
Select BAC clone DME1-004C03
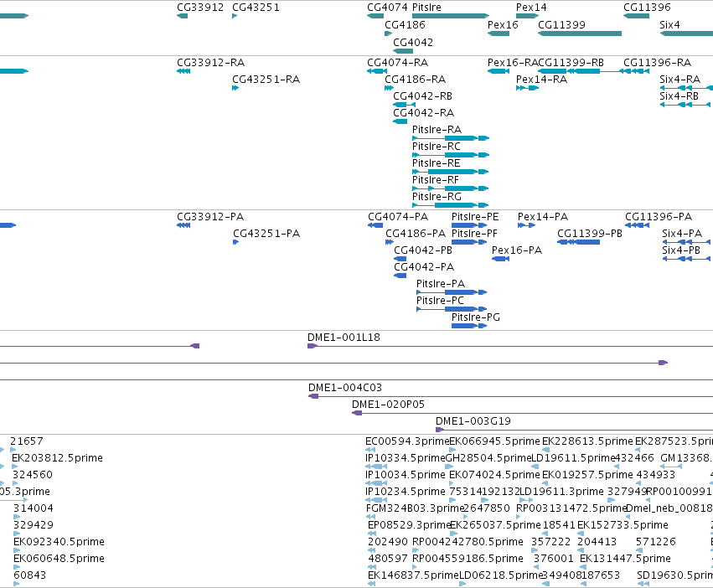click(510, 396)
